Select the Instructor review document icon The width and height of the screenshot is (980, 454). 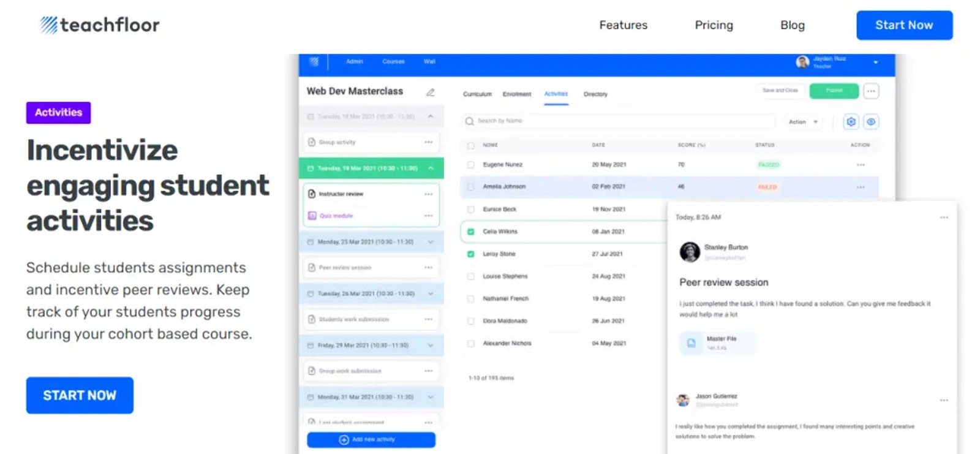tap(312, 194)
